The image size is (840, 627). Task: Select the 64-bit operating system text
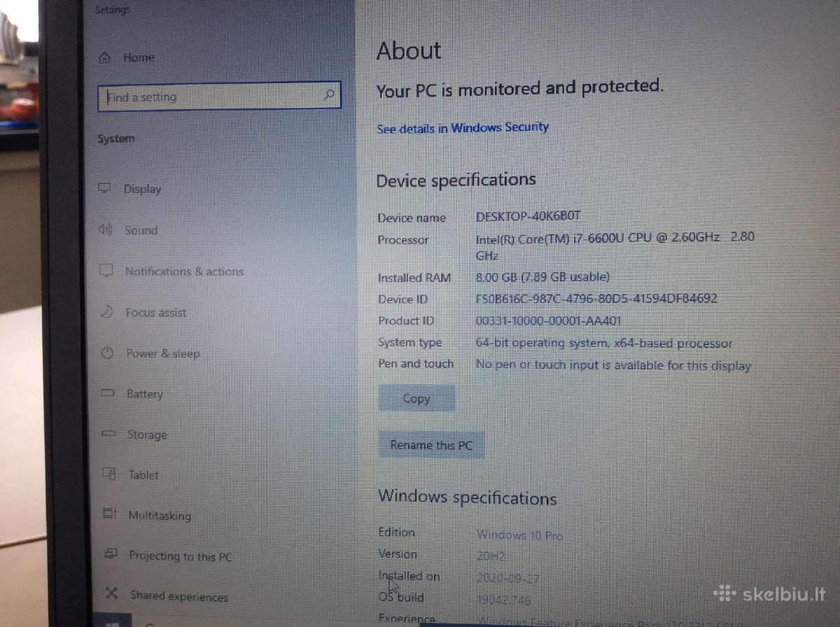click(x=604, y=343)
